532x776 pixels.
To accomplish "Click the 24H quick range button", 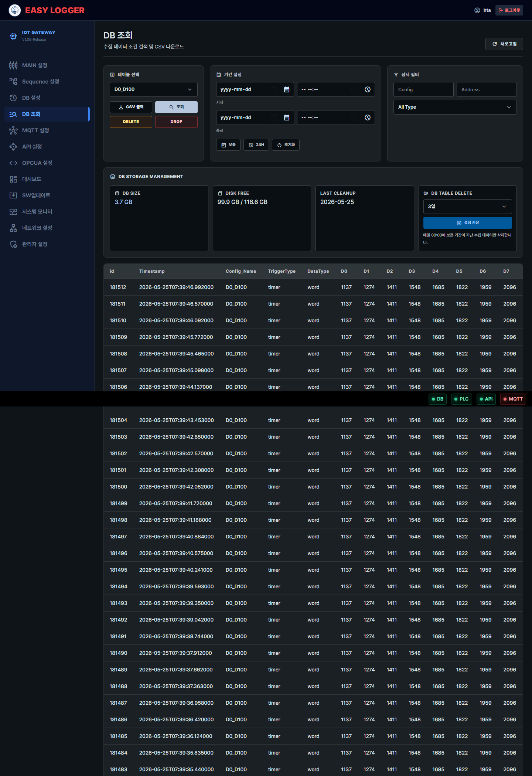I will coord(256,145).
